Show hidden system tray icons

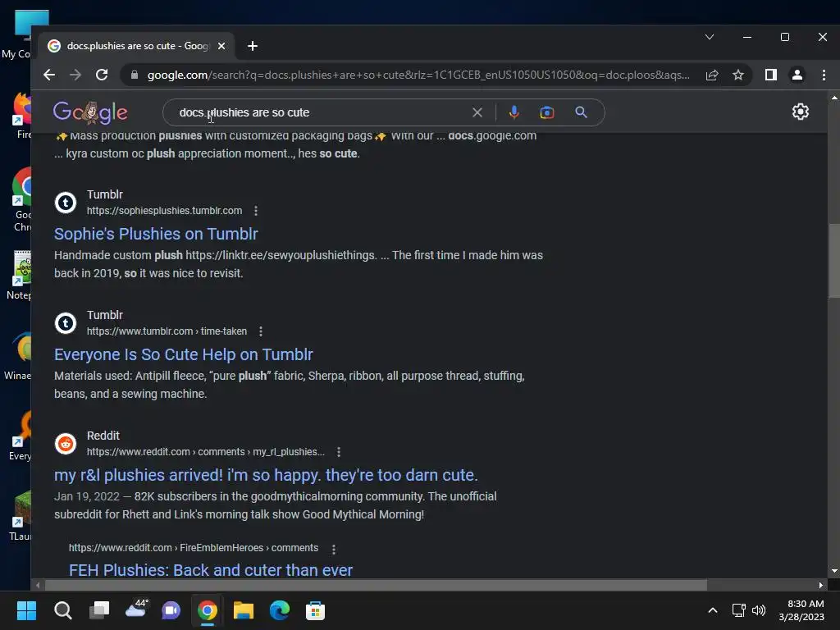pyautogui.click(x=713, y=610)
